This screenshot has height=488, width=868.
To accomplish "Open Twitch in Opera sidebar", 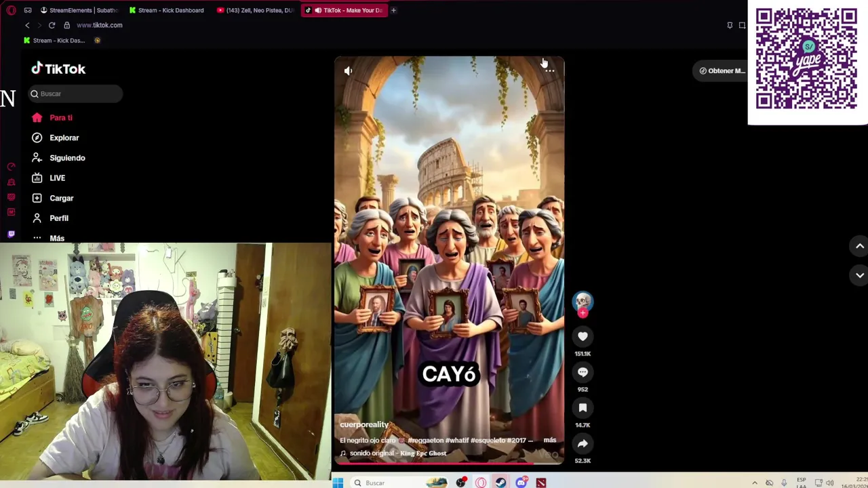I will click(11, 234).
